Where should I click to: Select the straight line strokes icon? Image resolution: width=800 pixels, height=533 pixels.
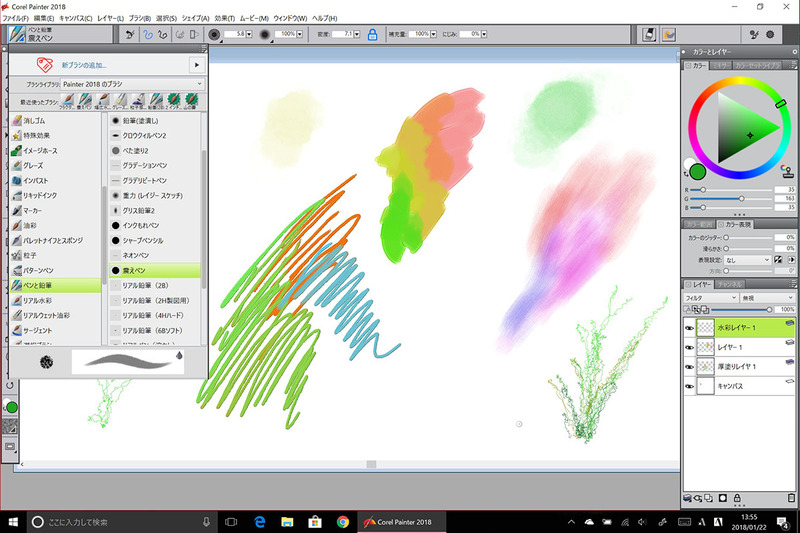(x=163, y=34)
